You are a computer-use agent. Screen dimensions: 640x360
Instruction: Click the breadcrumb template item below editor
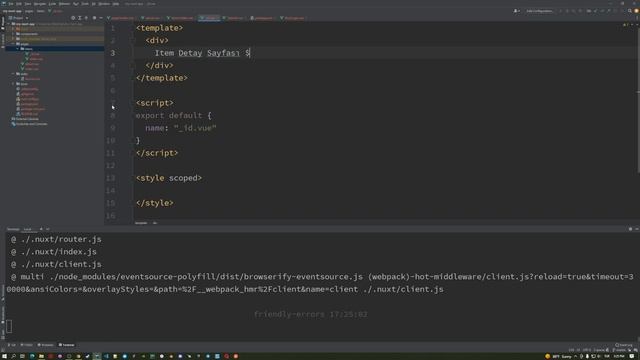141,223
